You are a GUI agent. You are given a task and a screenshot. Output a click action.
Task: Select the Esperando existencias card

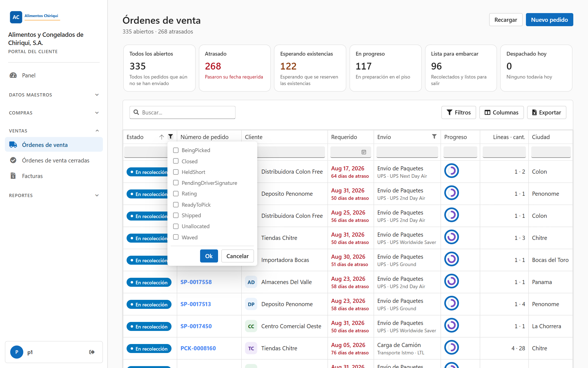(x=310, y=68)
